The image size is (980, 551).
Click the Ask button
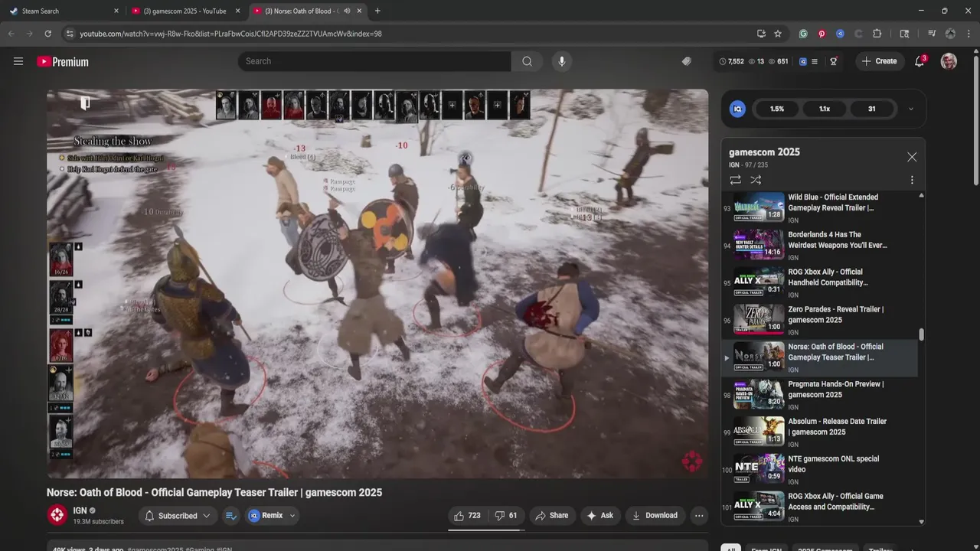pyautogui.click(x=599, y=516)
